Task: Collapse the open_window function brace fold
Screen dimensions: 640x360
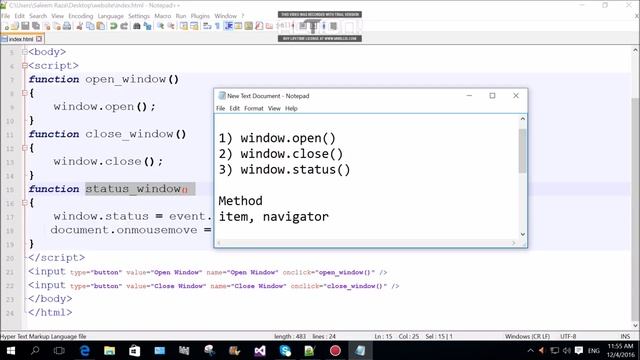Action: (25, 93)
